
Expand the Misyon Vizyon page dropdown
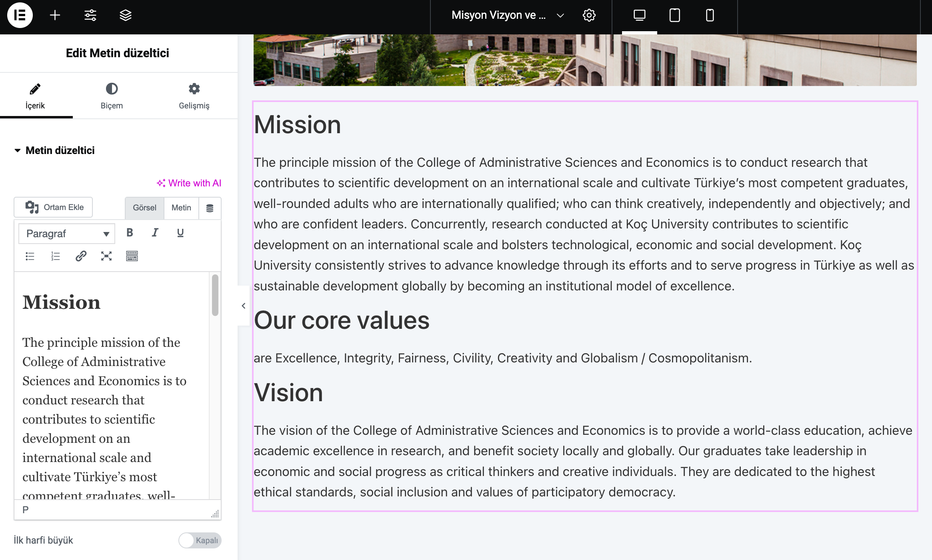[x=560, y=15]
